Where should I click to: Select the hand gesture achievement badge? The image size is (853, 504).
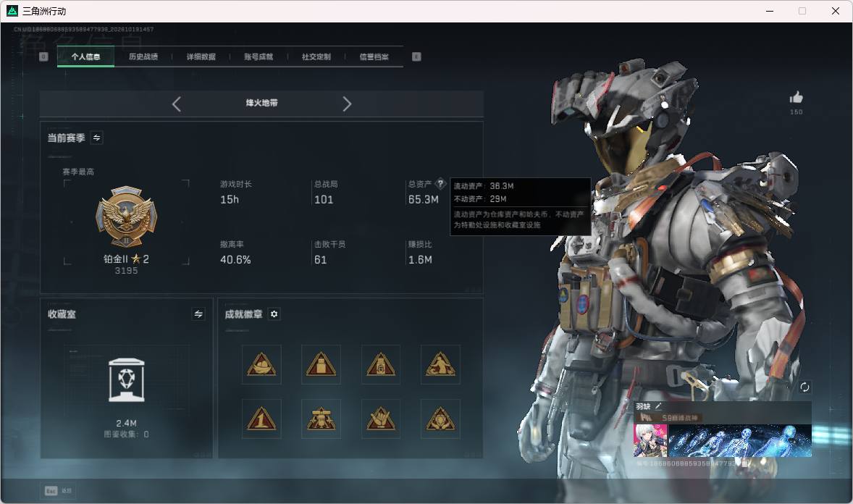click(x=381, y=419)
